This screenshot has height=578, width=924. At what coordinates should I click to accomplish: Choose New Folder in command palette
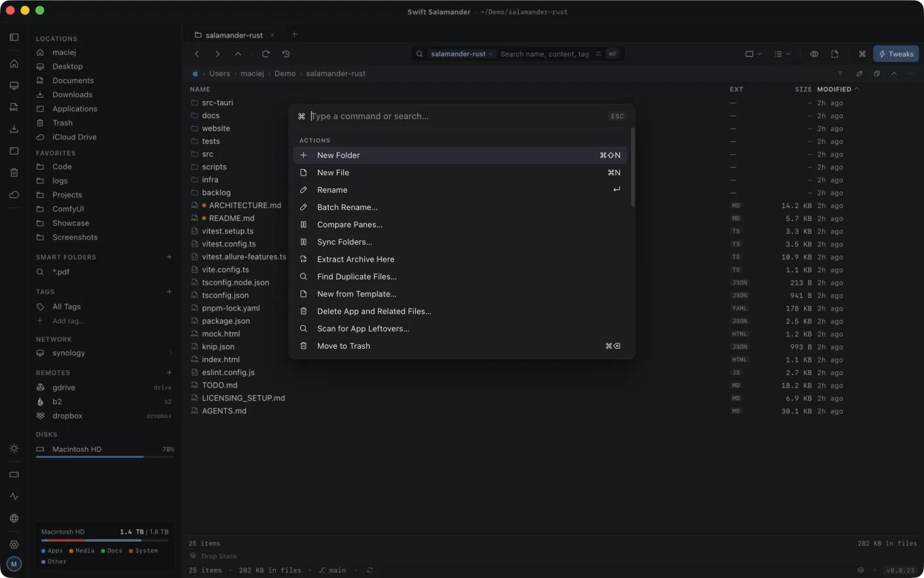[x=460, y=155]
